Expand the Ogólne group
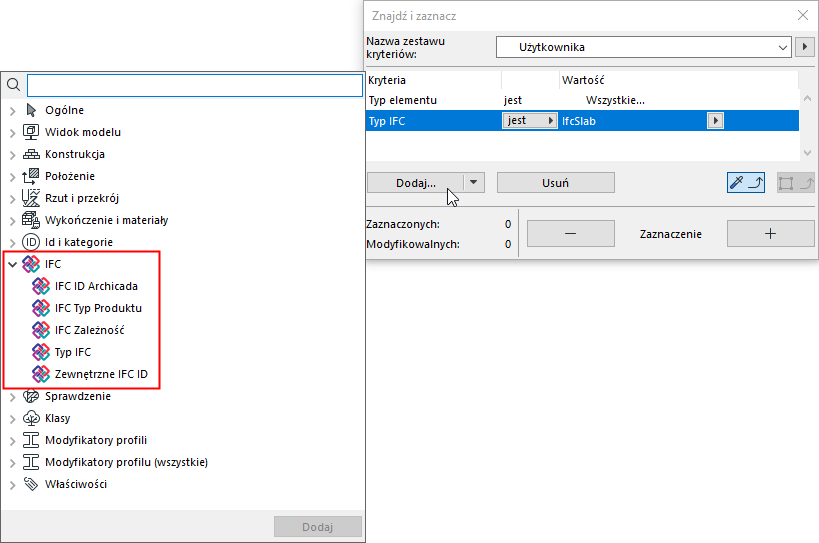Screen dimensions: 819x543 coord(13,111)
